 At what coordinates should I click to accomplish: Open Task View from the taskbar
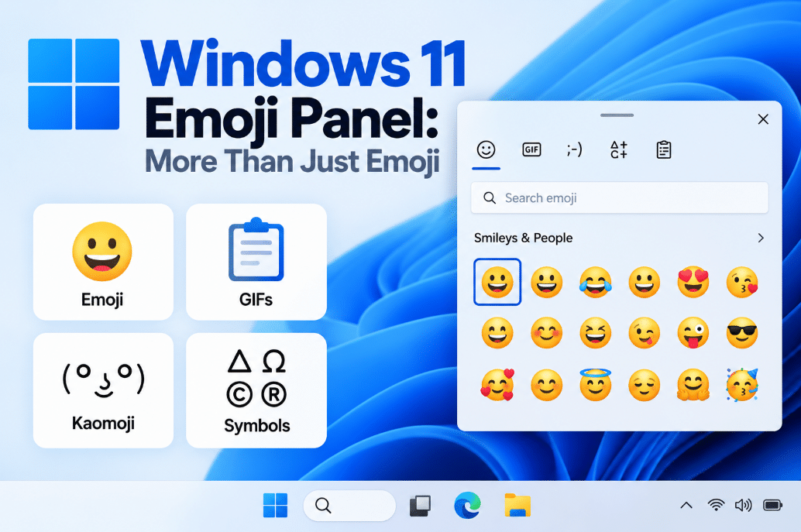click(420, 506)
